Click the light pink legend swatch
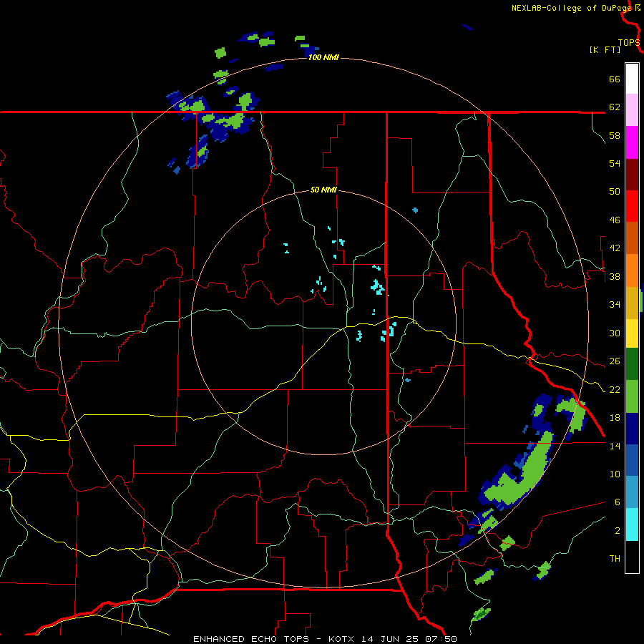This screenshot has width=644, height=644. [x=632, y=110]
